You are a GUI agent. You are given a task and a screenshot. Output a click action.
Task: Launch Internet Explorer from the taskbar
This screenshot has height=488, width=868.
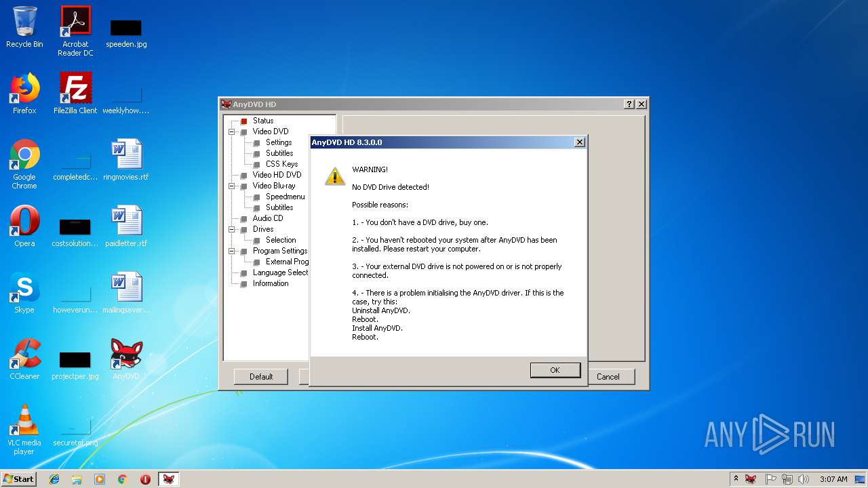(54, 479)
